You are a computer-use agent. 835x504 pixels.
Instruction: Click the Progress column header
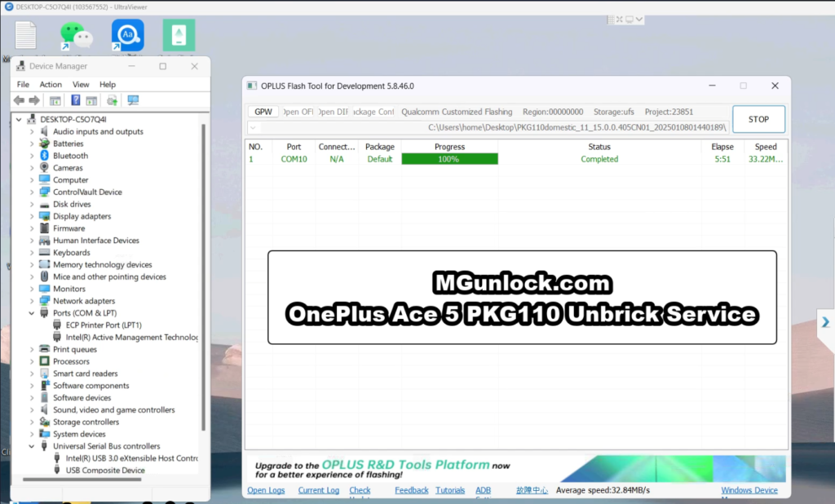point(449,147)
